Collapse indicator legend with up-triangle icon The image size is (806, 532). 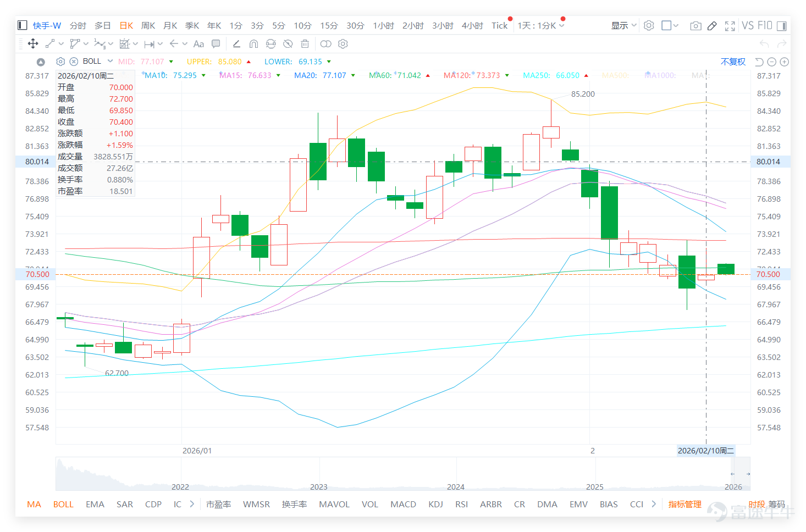pyautogui.click(x=41, y=62)
